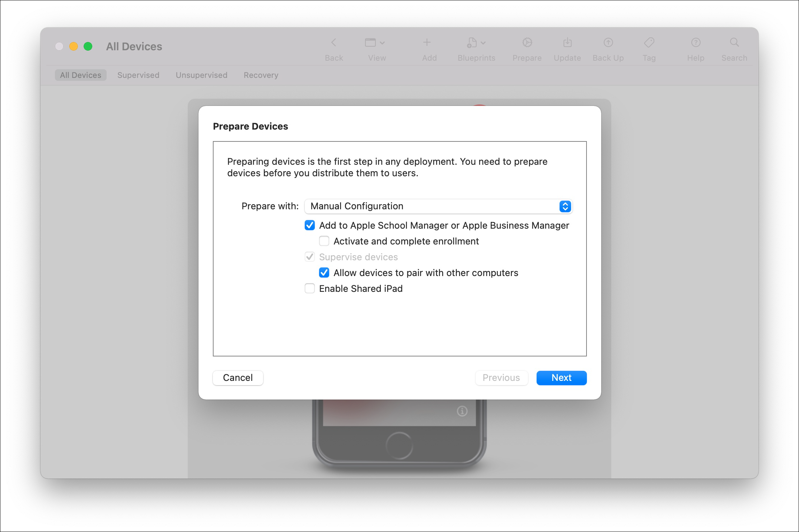
Task: Click the Search magnifier icon
Action: point(734,43)
